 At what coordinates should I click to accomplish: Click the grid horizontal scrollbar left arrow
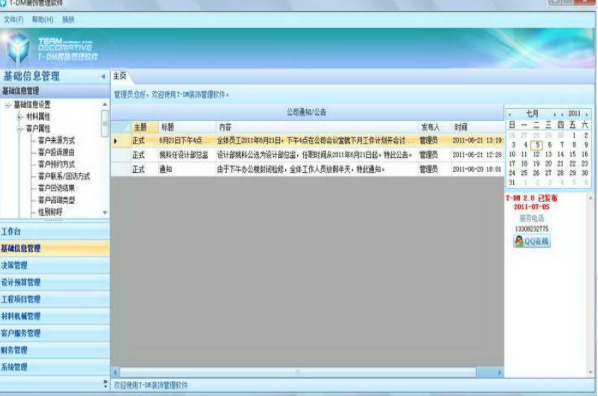coord(116,372)
